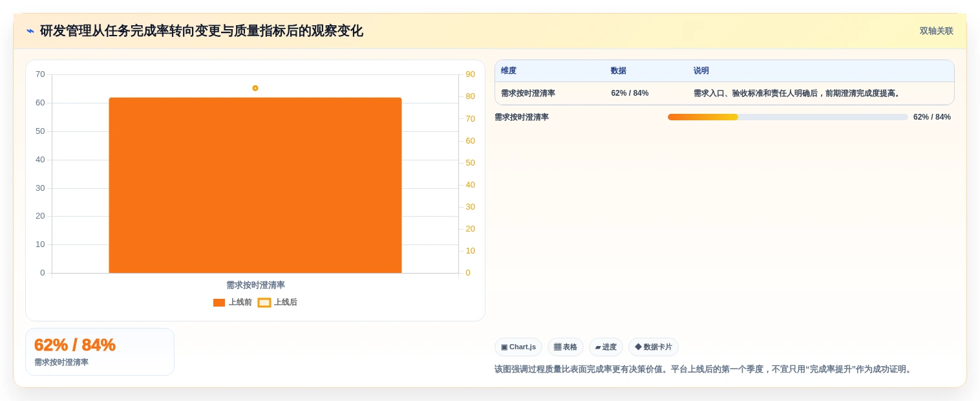This screenshot has width=980, height=401.
Task: Click the data card 需求按时澄清率 caption
Action: (x=61, y=362)
